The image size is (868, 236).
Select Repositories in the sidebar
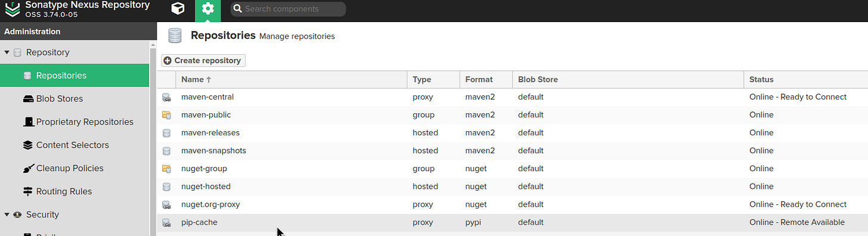pos(75,76)
